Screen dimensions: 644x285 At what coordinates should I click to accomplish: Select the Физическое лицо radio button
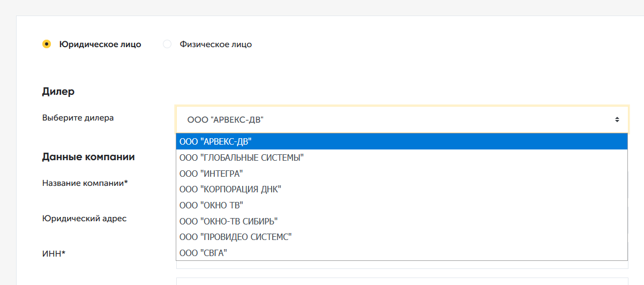167,44
